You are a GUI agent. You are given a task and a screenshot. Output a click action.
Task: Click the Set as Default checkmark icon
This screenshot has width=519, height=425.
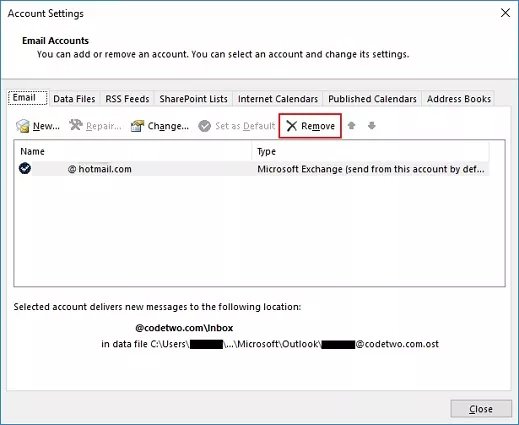(x=204, y=126)
